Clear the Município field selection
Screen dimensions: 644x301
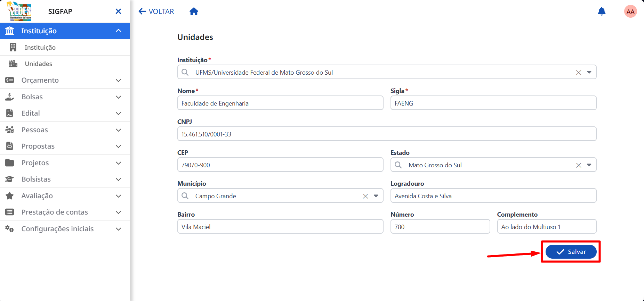[365, 196]
